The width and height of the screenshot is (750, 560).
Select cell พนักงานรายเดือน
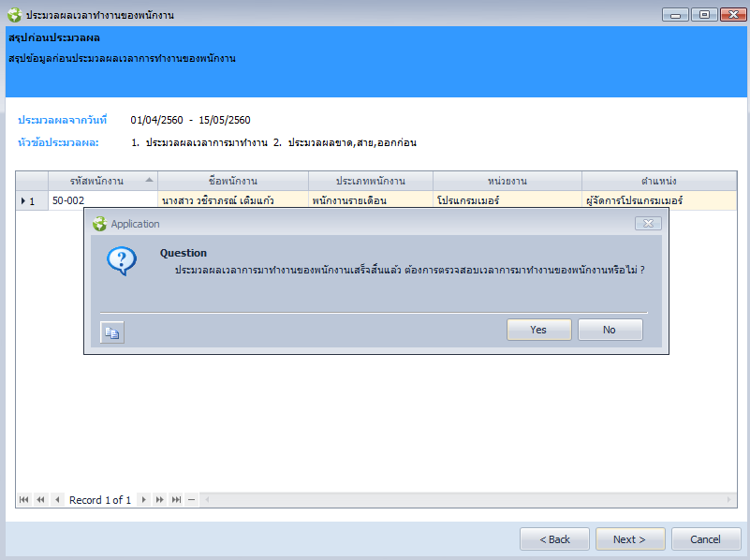371,200
